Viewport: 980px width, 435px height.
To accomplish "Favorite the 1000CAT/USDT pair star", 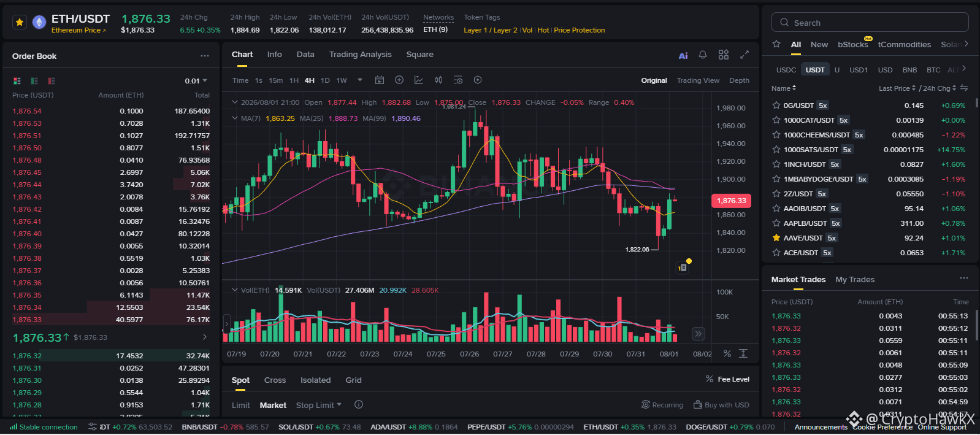I will point(776,120).
